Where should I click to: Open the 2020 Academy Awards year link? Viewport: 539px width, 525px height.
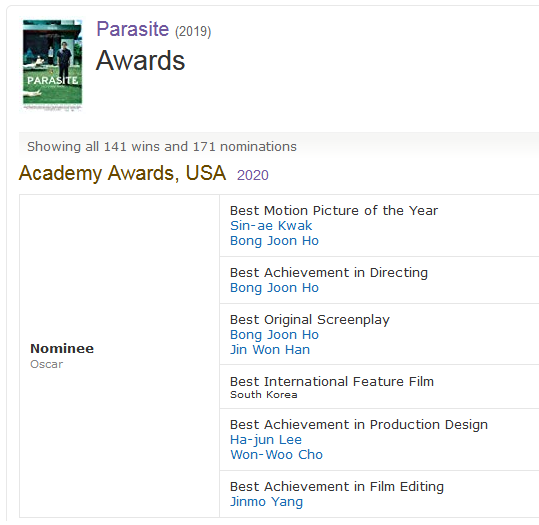coord(253,175)
